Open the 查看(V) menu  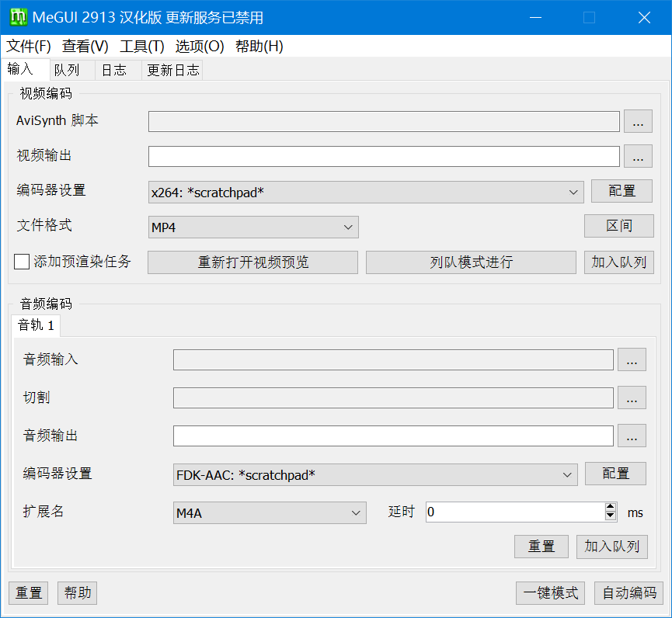coord(85,47)
